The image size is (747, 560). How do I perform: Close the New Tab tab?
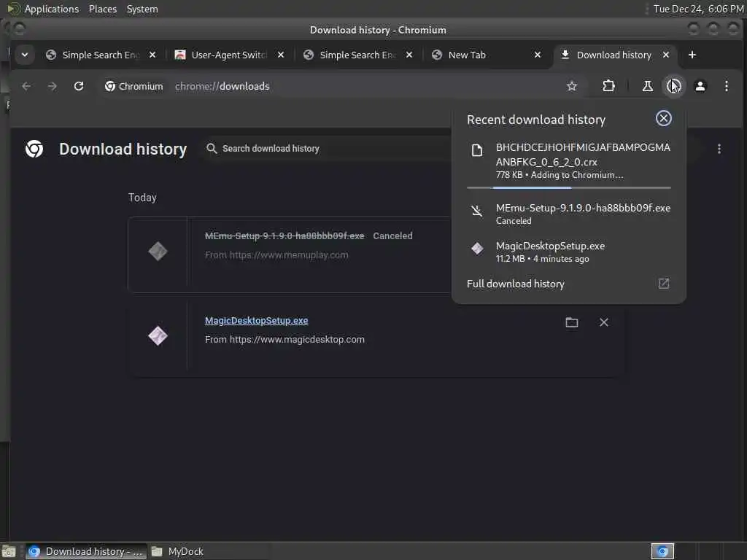tap(538, 55)
